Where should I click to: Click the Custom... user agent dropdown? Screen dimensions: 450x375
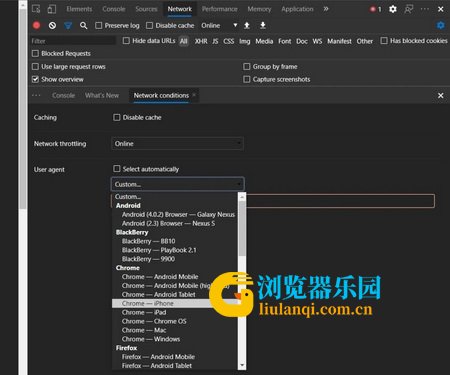(177, 184)
